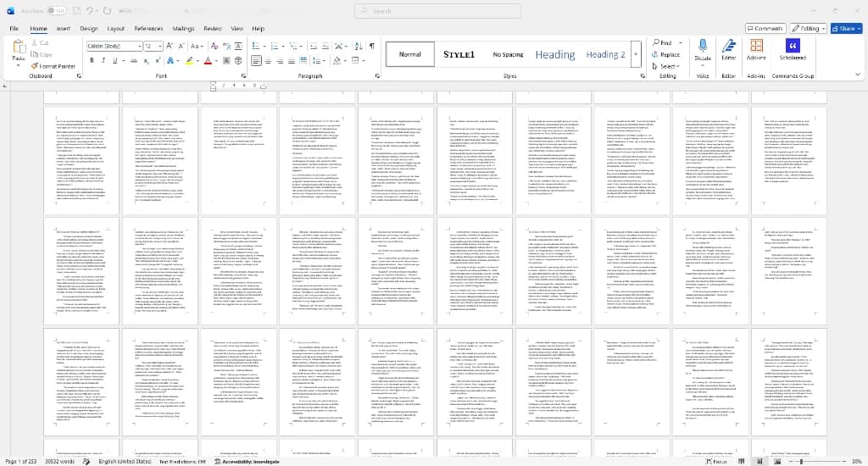
Task: Clear all formatting icon
Action: (214, 47)
